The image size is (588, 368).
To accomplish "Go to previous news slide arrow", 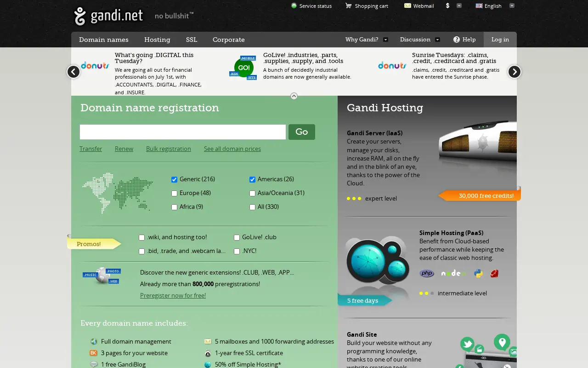I will click(73, 72).
